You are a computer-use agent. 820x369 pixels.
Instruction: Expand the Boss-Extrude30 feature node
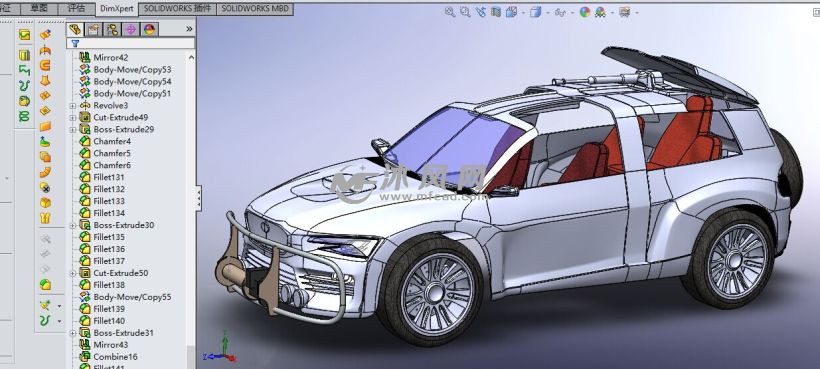[72, 225]
